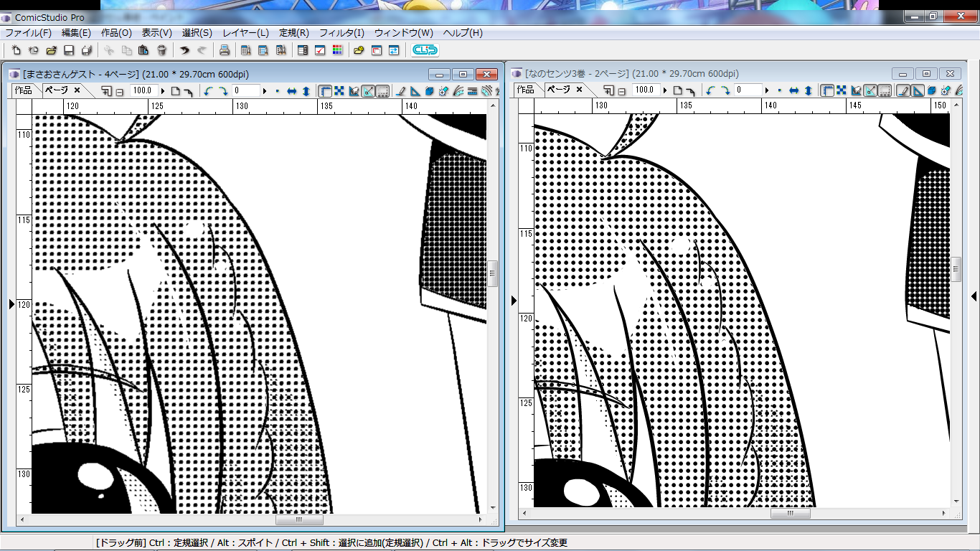Screen dimensions: 980x551
Task: Open the CLIP service icon
Action: pyautogui.click(x=425, y=50)
